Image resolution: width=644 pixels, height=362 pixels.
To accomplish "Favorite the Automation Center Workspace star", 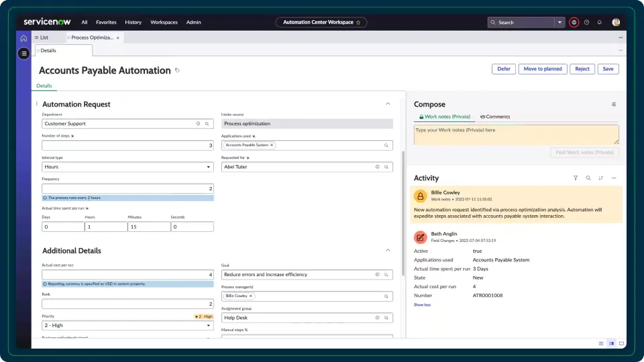I will pos(358,23).
